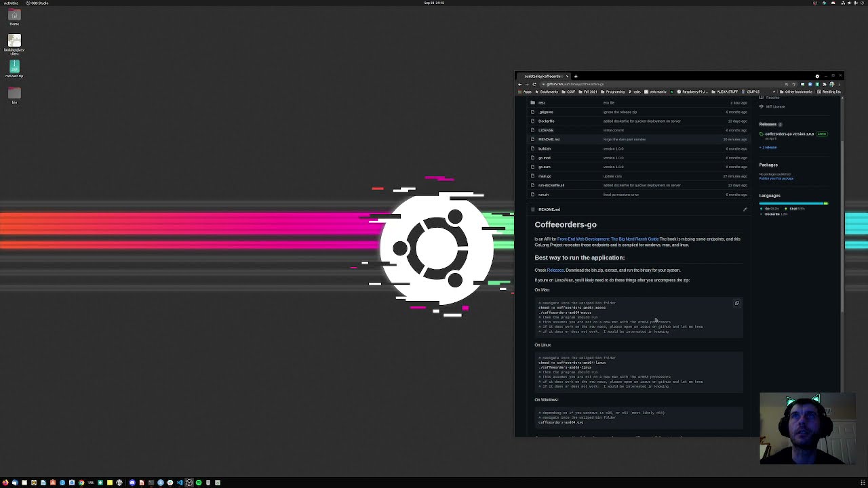Viewport: 868px width, 488px height.
Task: Select the coffeeorders browser tab
Action: (x=542, y=77)
